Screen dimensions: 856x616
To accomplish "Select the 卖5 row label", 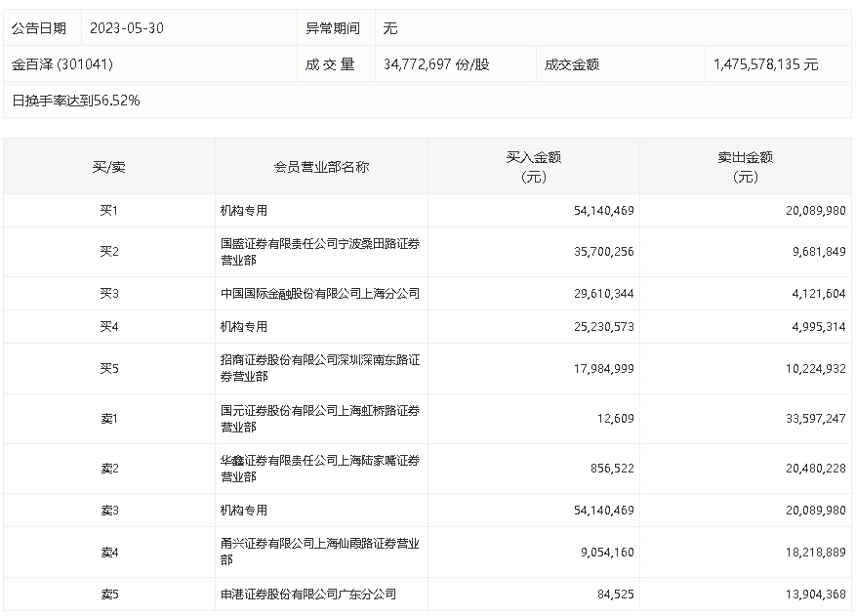I will coord(108,594).
